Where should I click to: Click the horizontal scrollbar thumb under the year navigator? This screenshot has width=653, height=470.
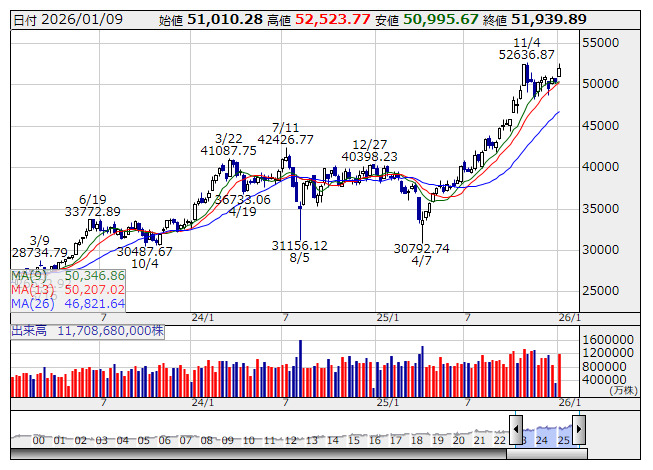pos(547,453)
